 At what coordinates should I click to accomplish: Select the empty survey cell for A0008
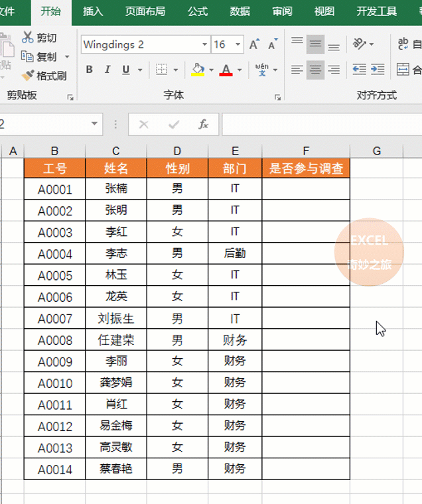tap(306, 340)
